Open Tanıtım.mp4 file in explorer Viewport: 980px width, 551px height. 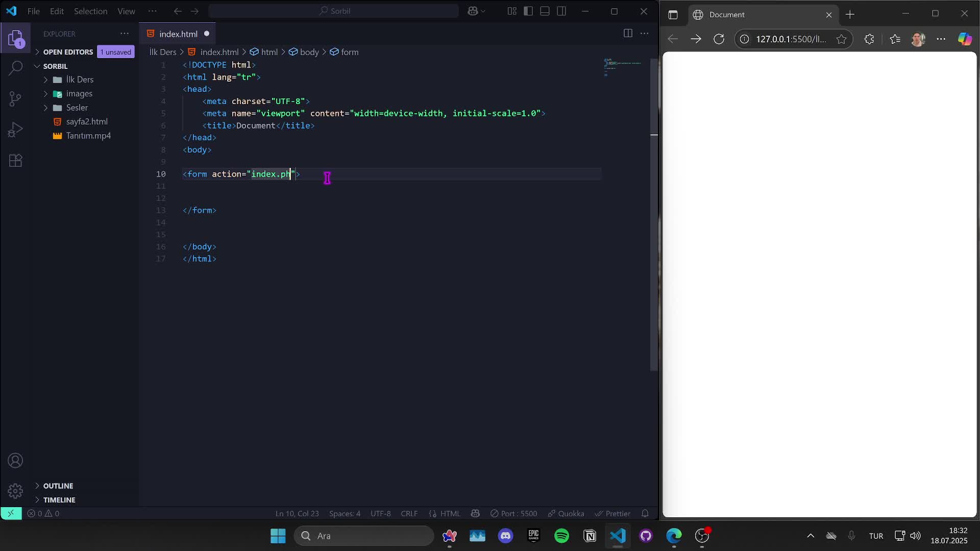[88, 136]
